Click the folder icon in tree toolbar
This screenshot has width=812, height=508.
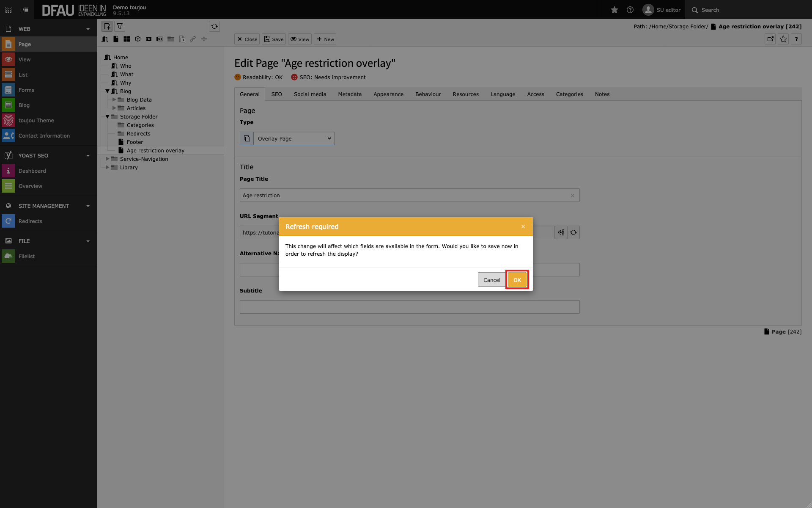(x=171, y=39)
